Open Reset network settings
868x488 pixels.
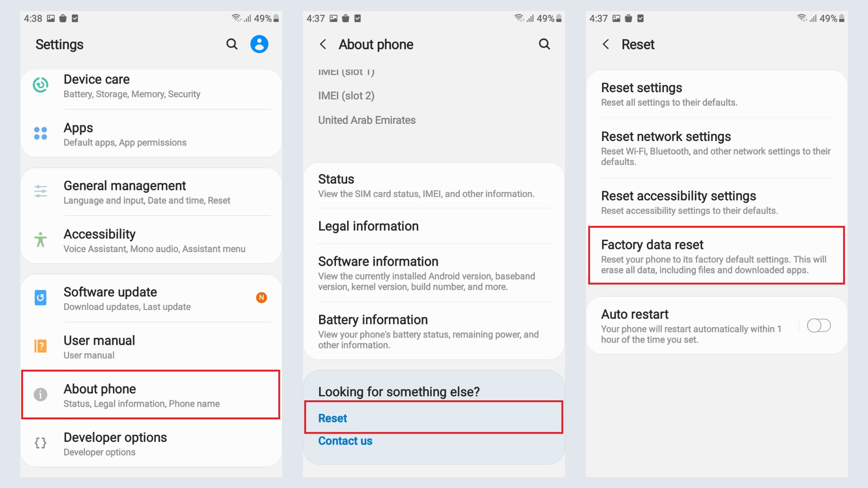717,148
